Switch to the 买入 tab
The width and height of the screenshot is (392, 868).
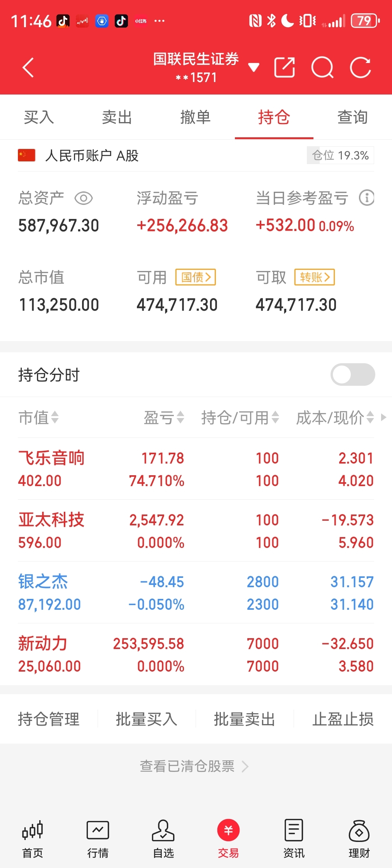coord(39,117)
